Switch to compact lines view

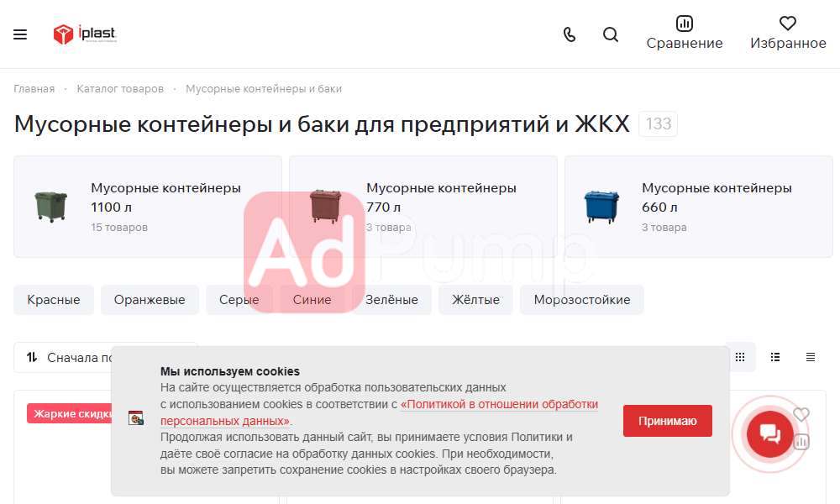[811, 357]
